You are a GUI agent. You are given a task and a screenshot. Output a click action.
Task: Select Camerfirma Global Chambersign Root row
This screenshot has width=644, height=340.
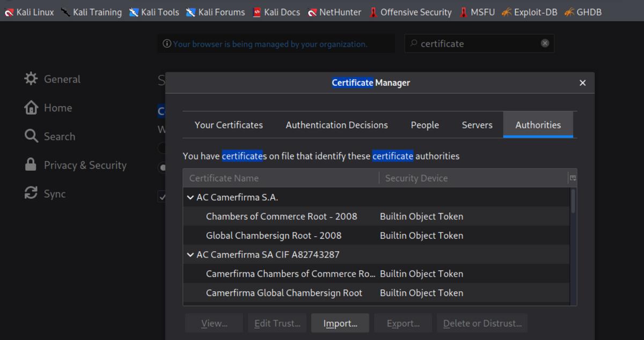(284, 293)
